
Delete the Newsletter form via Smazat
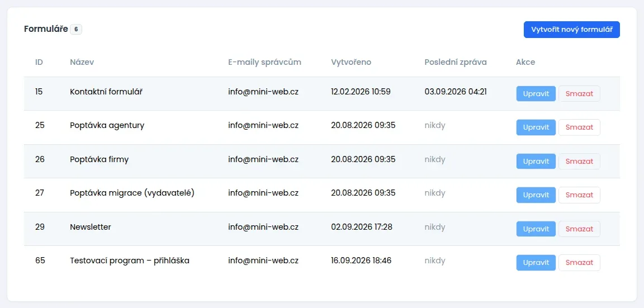[579, 229]
